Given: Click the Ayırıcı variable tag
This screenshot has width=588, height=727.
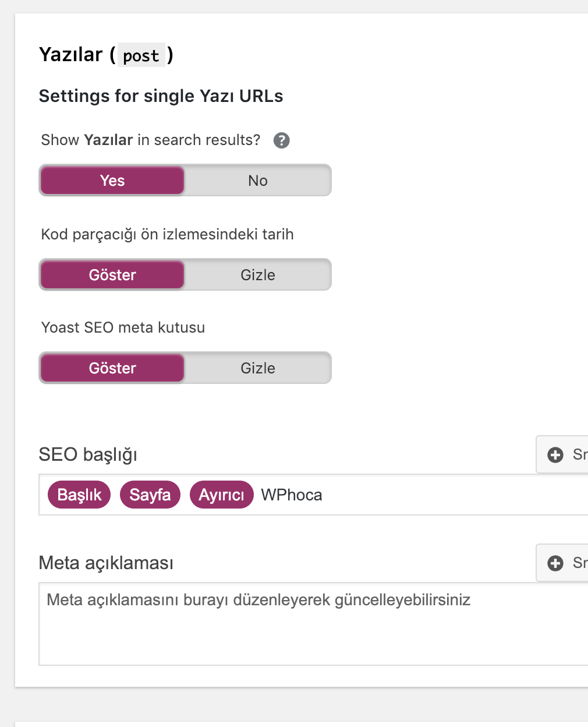Looking at the screenshot, I should [x=222, y=495].
